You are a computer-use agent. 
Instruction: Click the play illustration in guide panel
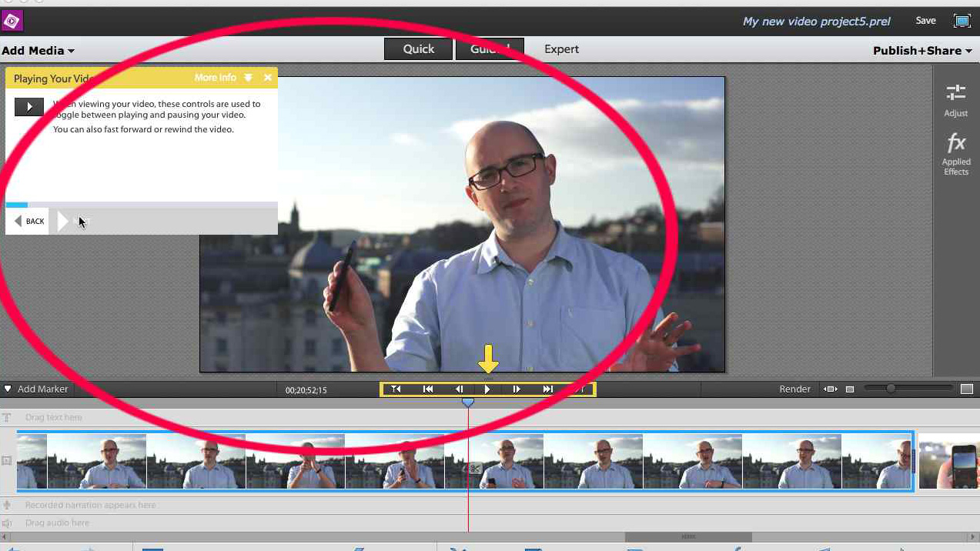[29, 107]
